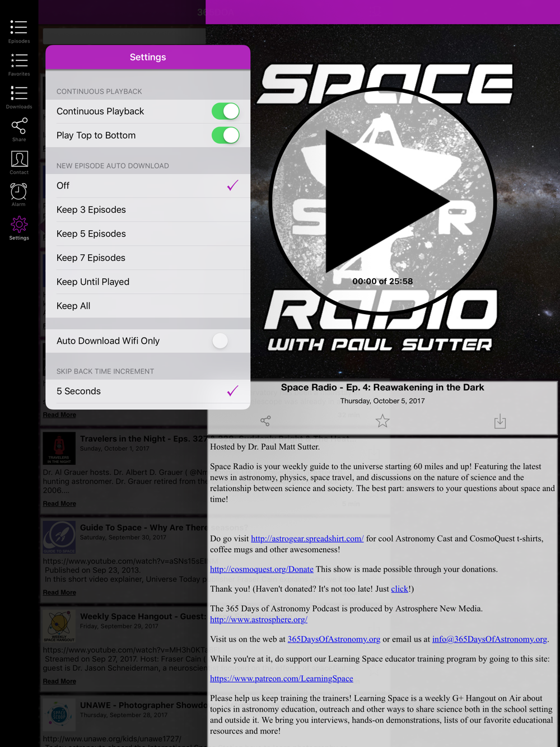560x747 pixels.
Task: Share this episode via share icon below the title
Action: pyautogui.click(x=265, y=421)
